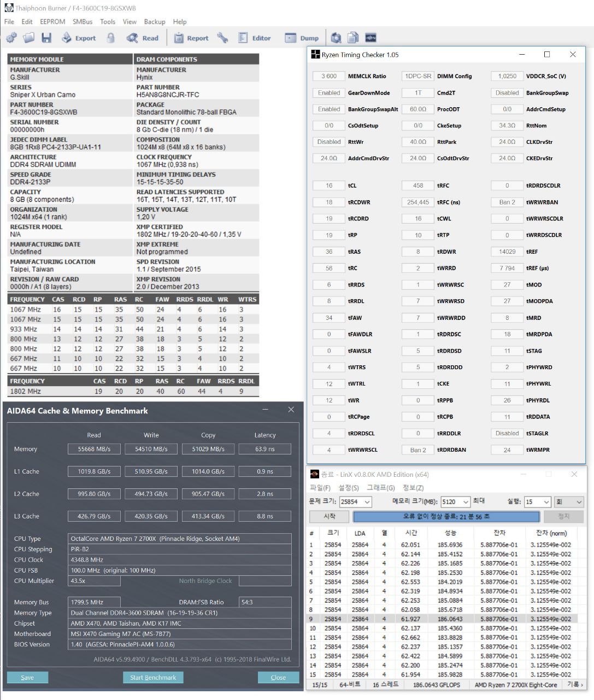
Task: Click Start Benchmark in AIDA64
Action: (x=153, y=678)
